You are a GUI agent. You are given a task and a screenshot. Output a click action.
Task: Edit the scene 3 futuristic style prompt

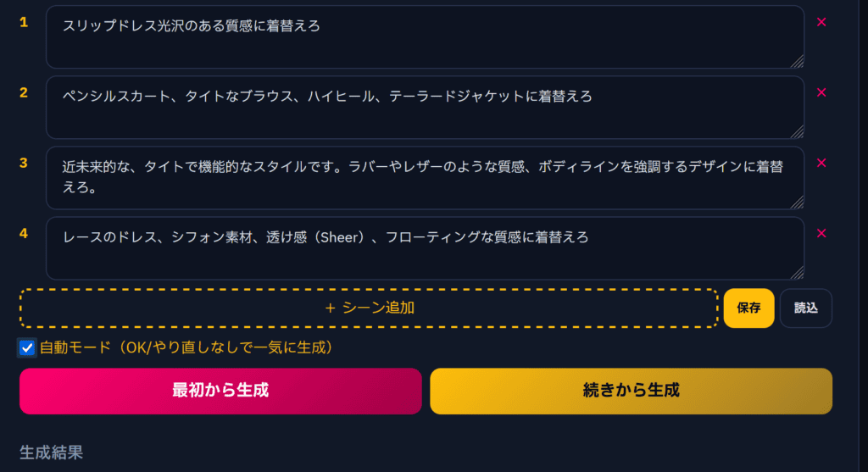424,177
